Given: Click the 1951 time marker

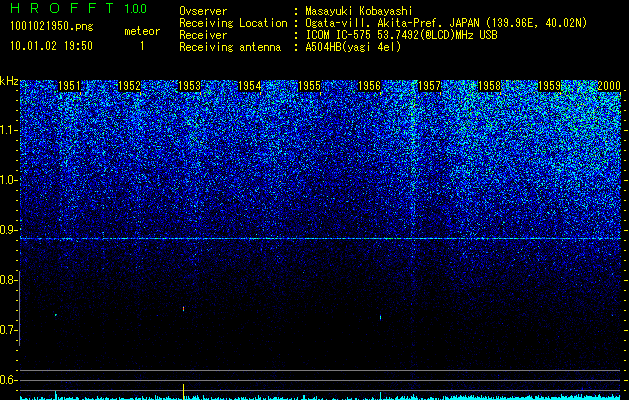Looking at the screenshot, I should pyautogui.click(x=69, y=86).
